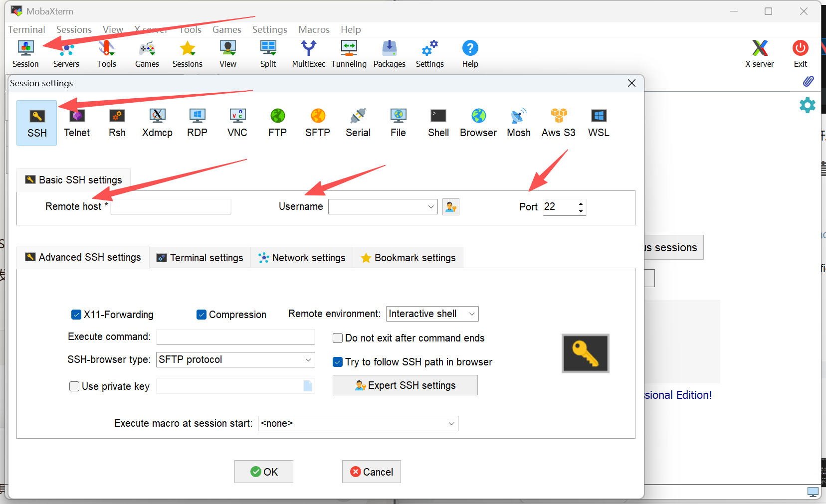Click the teal gear icon at right
This screenshot has height=504, width=826.
[x=808, y=105]
